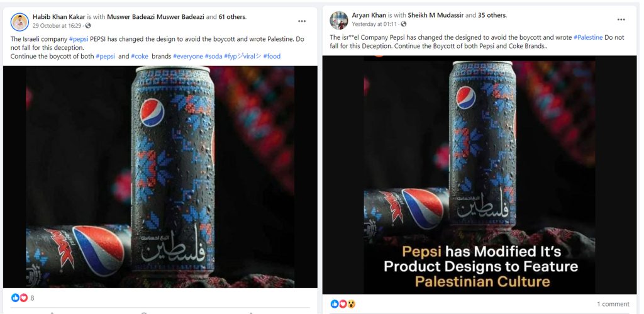This screenshot has width=644, height=314.
Task: Click the wow reaction emoji on right post
Action: 351,304
